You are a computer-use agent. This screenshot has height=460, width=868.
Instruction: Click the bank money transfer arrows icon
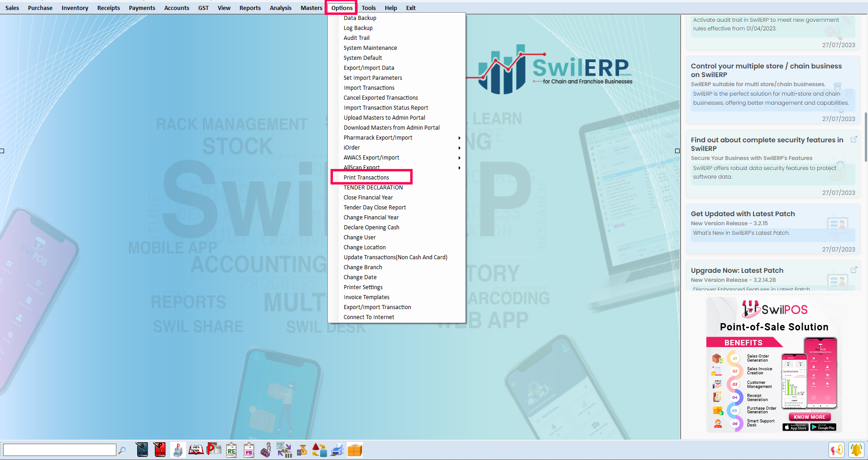tap(284, 450)
